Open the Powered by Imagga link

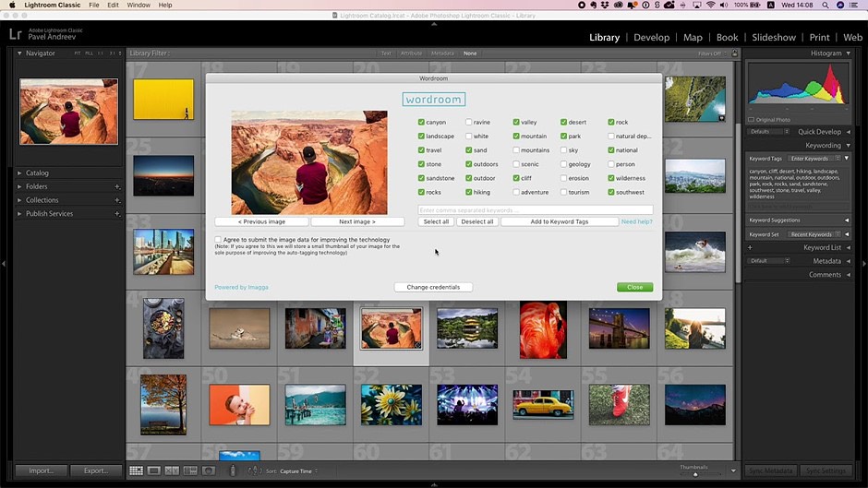[241, 287]
